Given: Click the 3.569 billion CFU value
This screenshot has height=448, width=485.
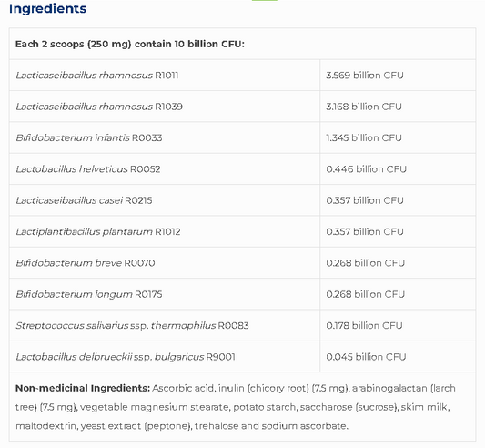Looking at the screenshot, I should (365, 76).
